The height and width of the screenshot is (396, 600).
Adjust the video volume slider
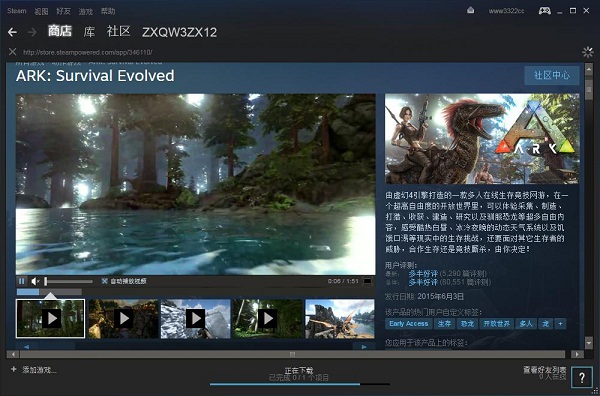tap(69, 281)
